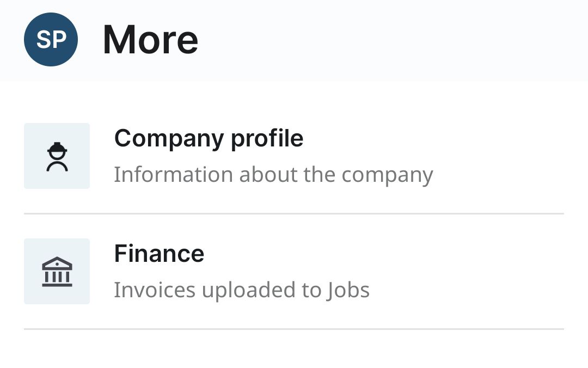This screenshot has height=368, width=588.
Task: Select "Information about the company" description
Action: 273,175
